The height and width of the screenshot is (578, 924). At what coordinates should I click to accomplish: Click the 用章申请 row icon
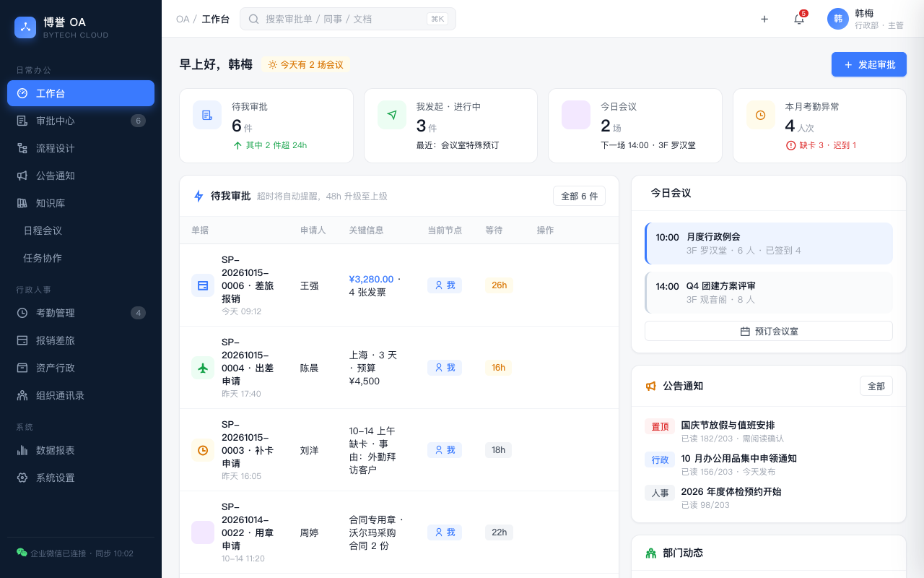(x=203, y=532)
